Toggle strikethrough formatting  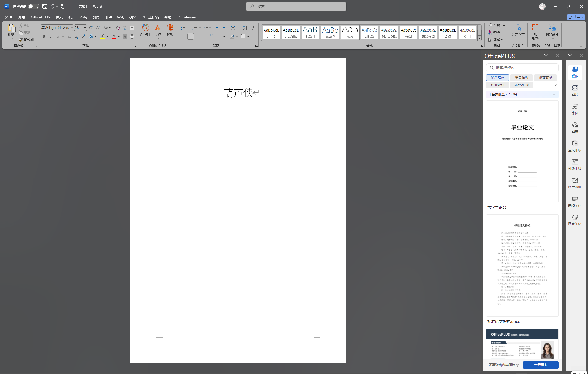[69, 36]
